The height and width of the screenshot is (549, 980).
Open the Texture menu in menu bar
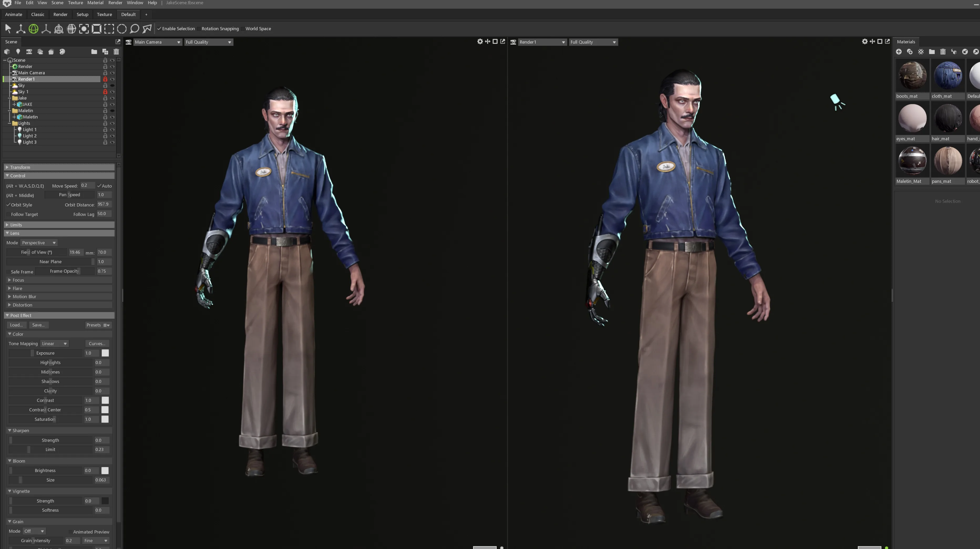[75, 3]
